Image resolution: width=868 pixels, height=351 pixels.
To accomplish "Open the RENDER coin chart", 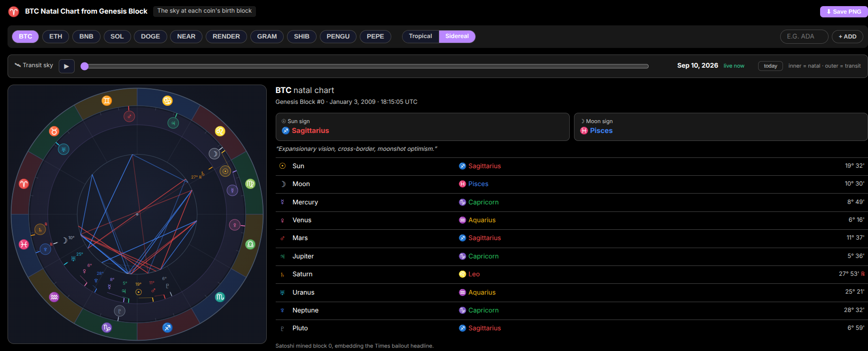I will [226, 37].
